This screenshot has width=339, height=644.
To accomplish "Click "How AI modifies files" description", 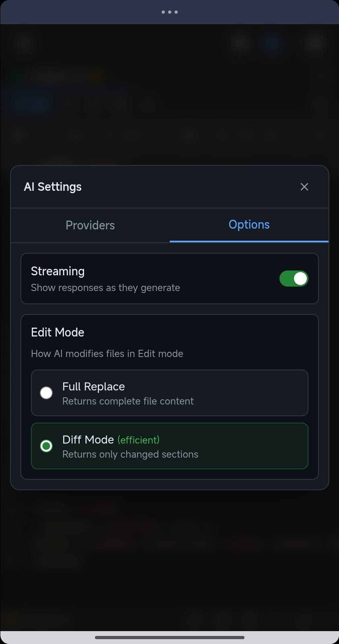I will [107, 354].
